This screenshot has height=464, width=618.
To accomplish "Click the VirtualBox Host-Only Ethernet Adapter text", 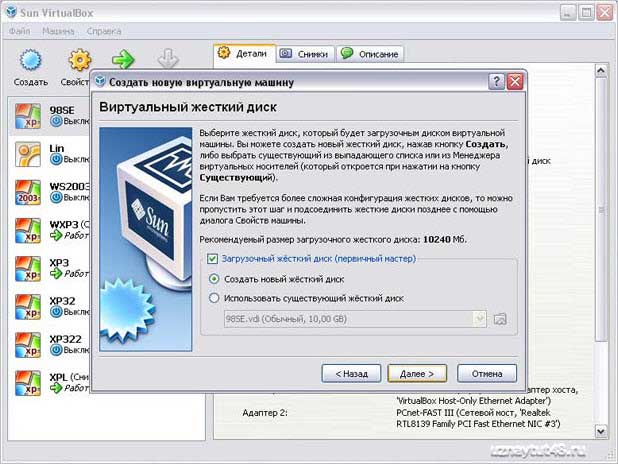I will 473,401.
